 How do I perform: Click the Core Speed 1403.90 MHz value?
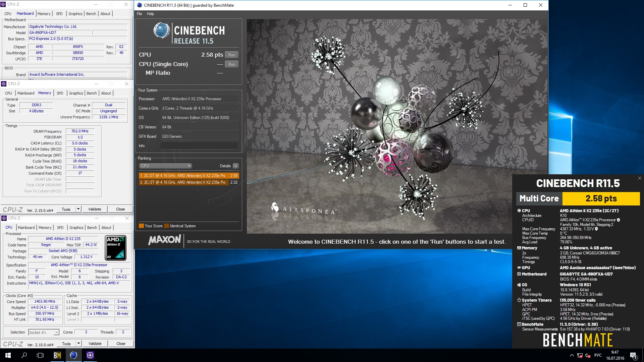(x=45, y=302)
